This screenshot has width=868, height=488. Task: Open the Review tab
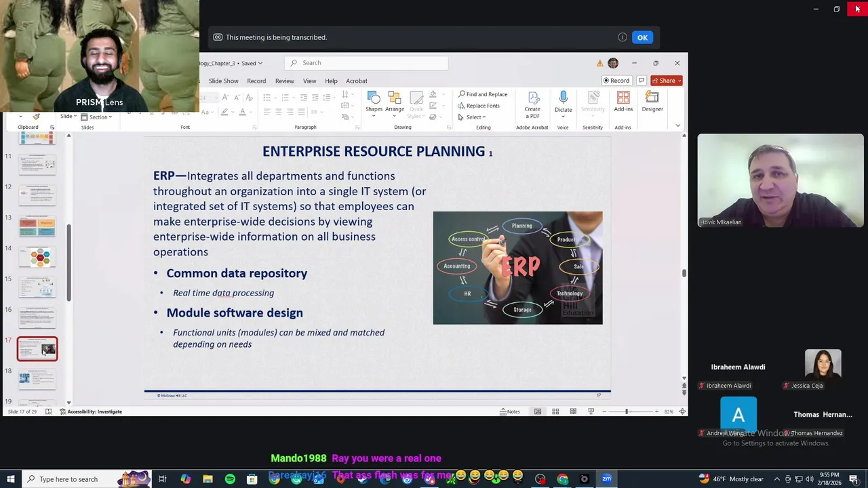pyautogui.click(x=284, y=81)
